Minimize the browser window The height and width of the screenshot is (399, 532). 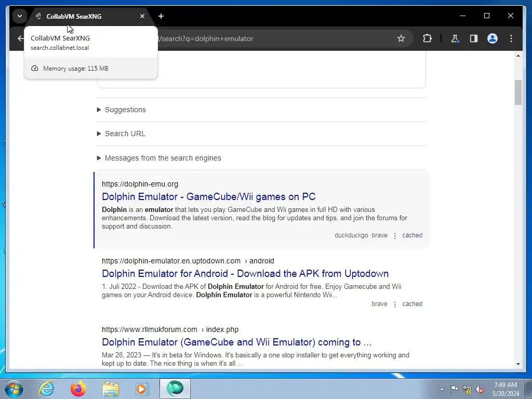tap(463, 16)
